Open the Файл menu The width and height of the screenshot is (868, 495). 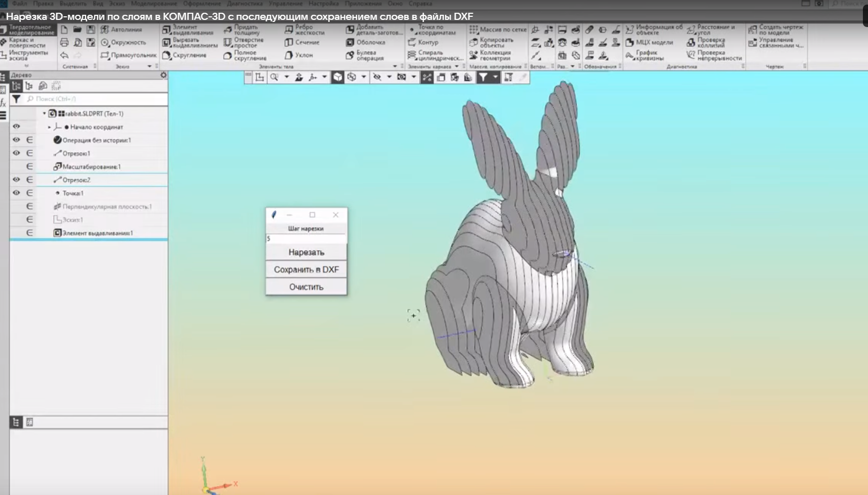19,4
